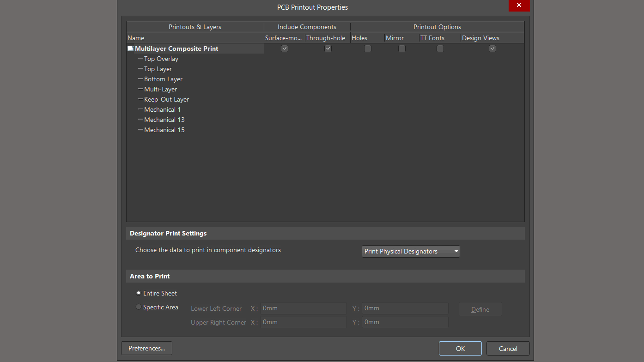This screenshot has width=644, height=362.
Task: Uncheck the Surface-mount components checkbox
Action: [285, 48]
